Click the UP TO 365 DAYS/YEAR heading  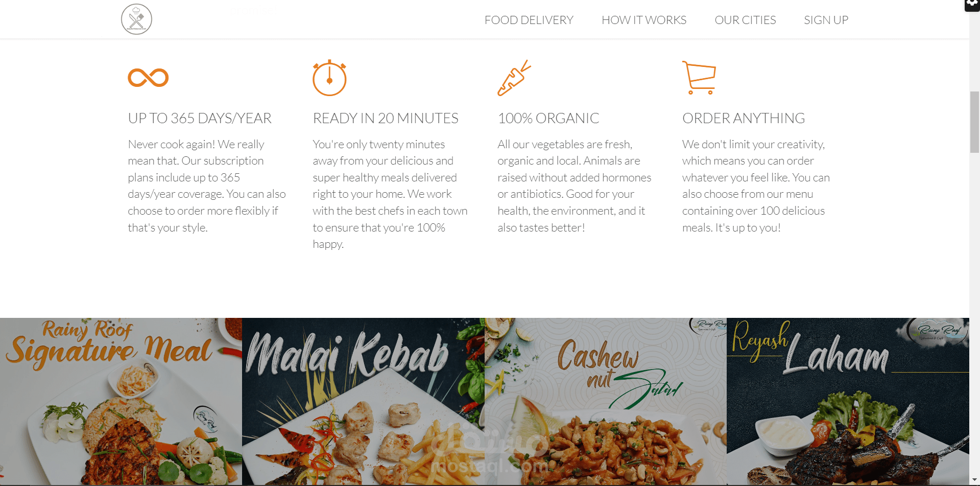pyautogui.click(x=200, y=118)
